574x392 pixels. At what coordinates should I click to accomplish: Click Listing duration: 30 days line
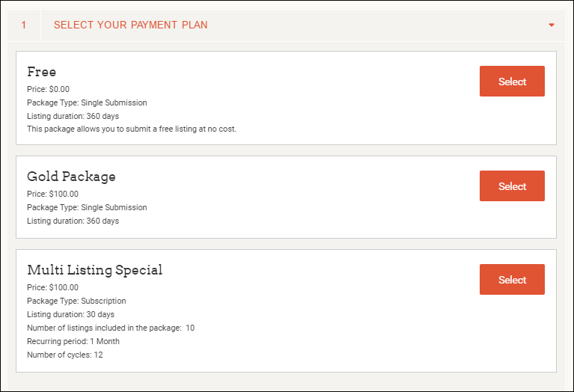pos(70,314)
